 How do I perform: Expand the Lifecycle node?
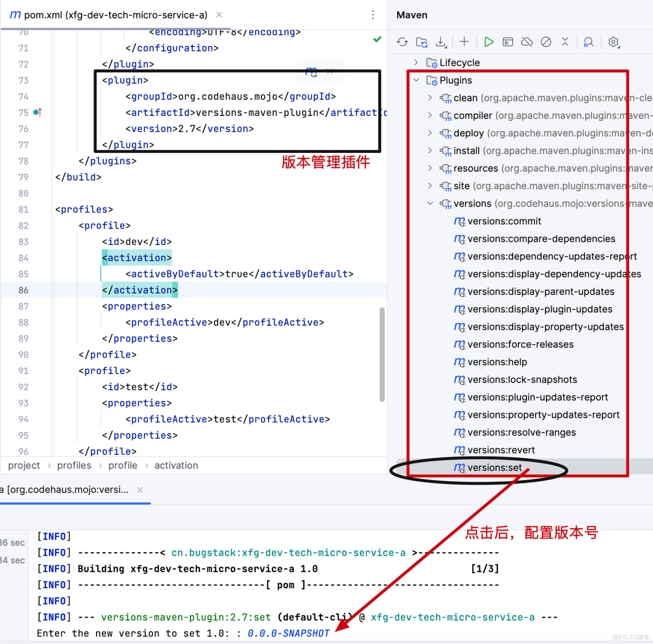pyautogui.click(x=416, y=62)
